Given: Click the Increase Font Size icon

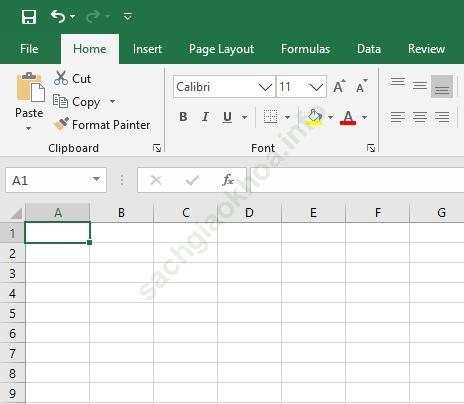Looking at the screenshot, I should pos(339,86).
